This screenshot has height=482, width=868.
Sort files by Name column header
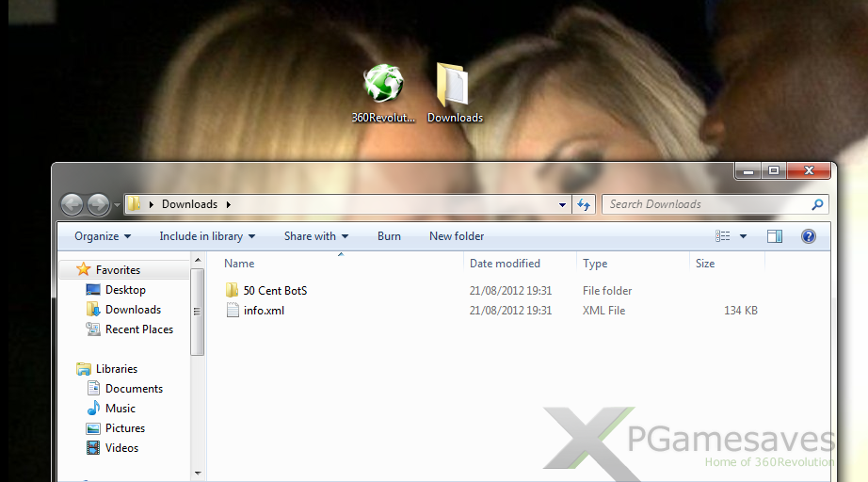pyautogui.click(x=239, y=264)
